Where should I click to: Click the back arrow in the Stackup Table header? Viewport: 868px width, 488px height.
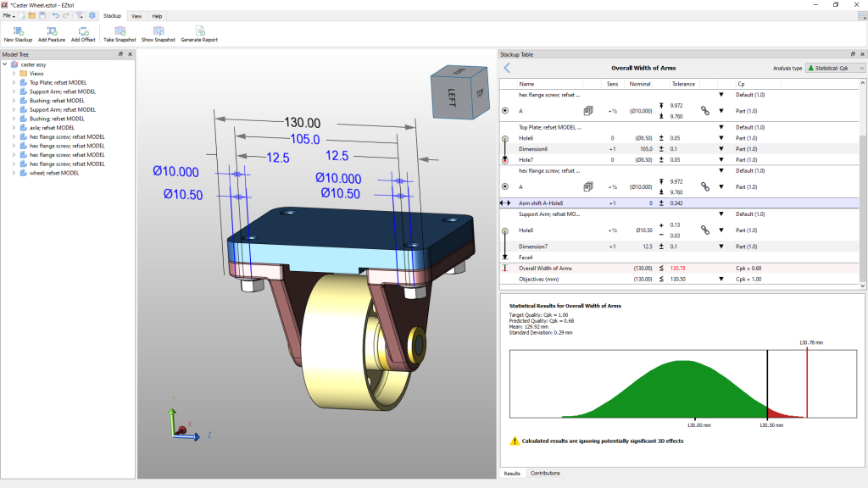508,68
